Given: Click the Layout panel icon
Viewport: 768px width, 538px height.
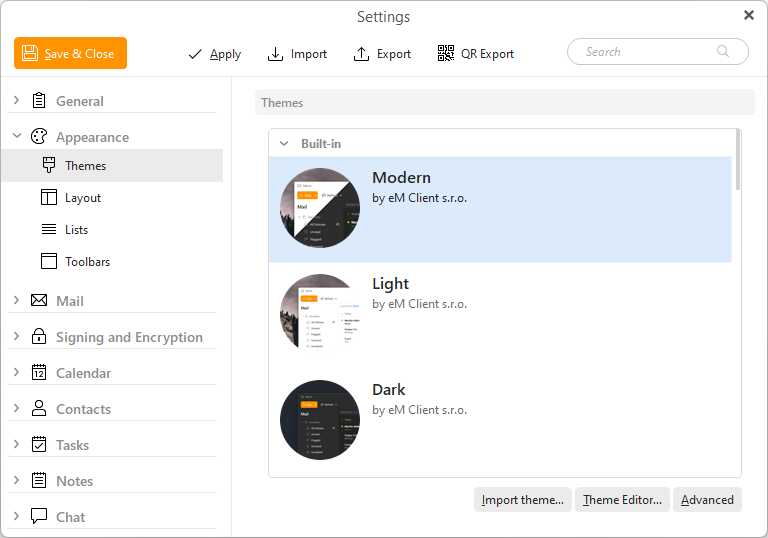Looking at the screenshot, I should pyautogui.click(x=48, y=197).
